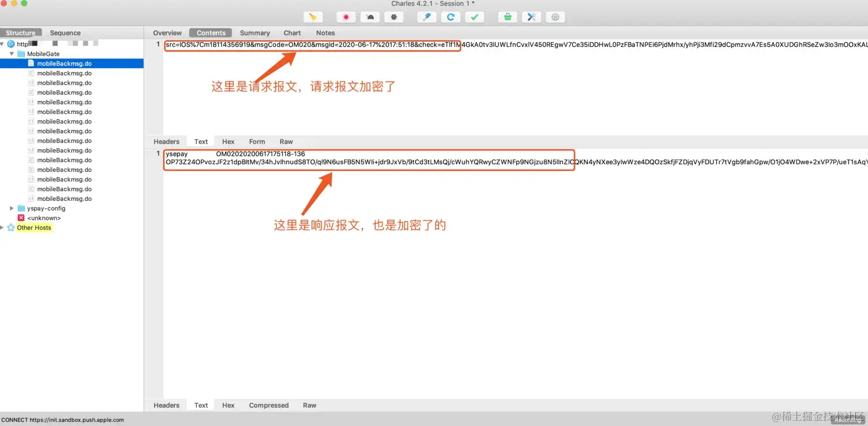Compose a request with the pen icon
Screen dimensions: 868x426
426,17
